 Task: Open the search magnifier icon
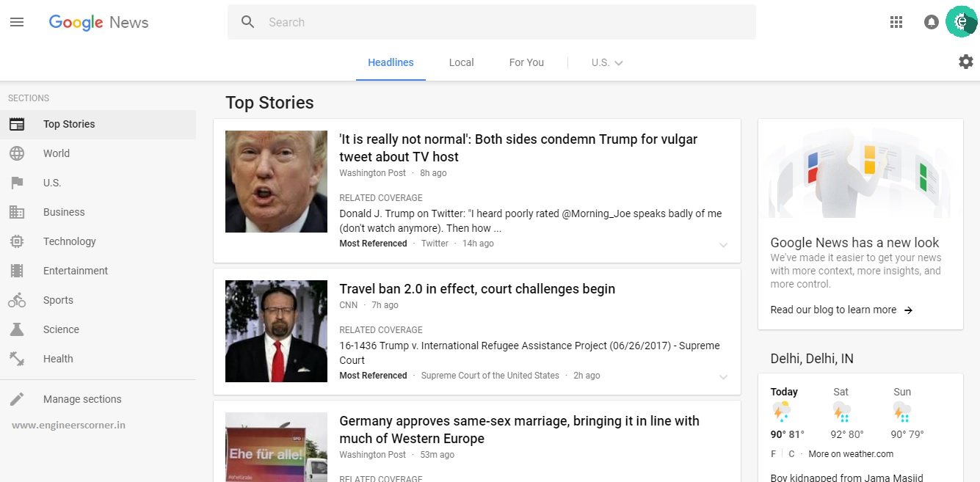coord(247,21)
